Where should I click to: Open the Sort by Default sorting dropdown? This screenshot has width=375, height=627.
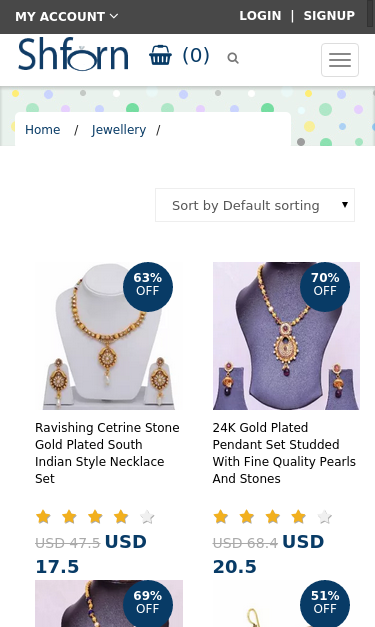255,205
